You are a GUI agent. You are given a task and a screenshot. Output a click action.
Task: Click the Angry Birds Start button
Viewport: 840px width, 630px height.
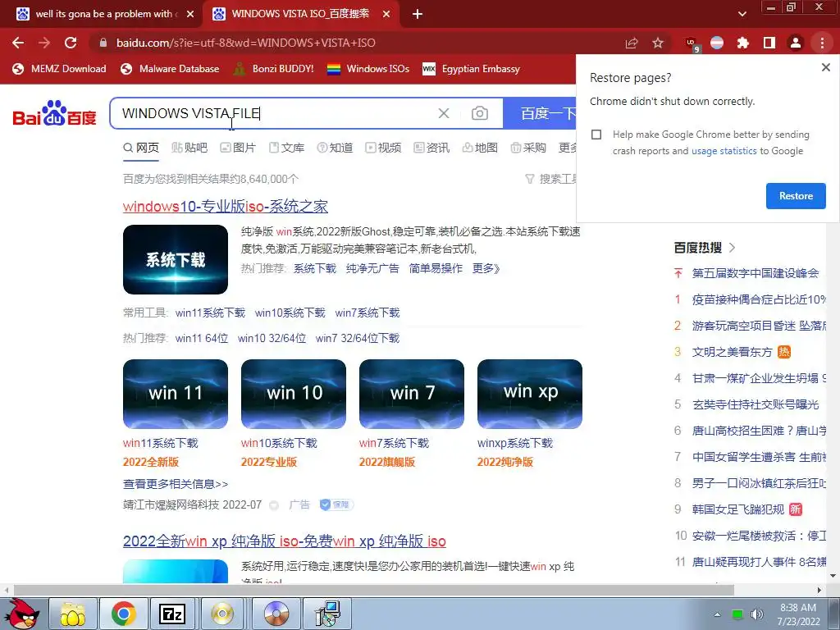pos(21,614)
